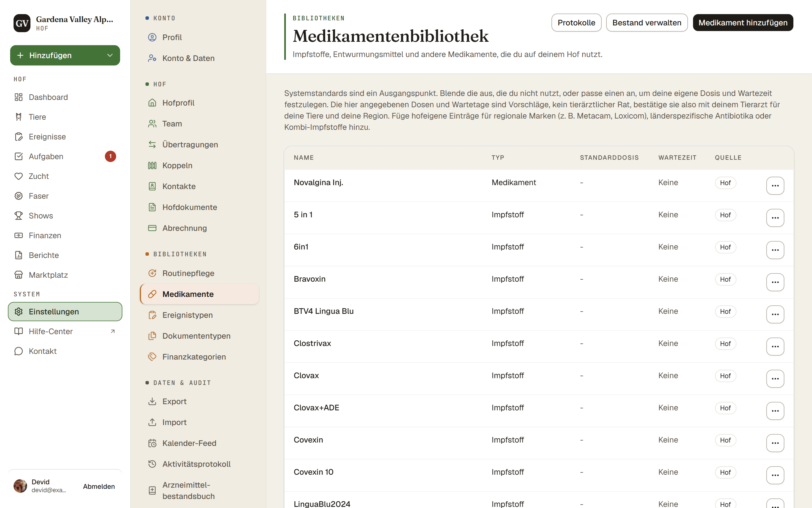Open row menu for Covexin 10
812x508 pixels.
click(x=775, y=475)
